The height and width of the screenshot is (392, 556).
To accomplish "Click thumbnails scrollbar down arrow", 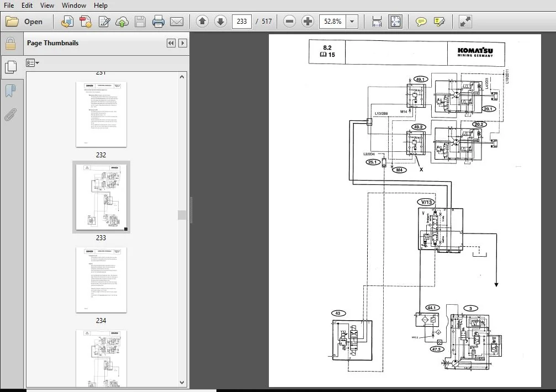I will (182, 383).
